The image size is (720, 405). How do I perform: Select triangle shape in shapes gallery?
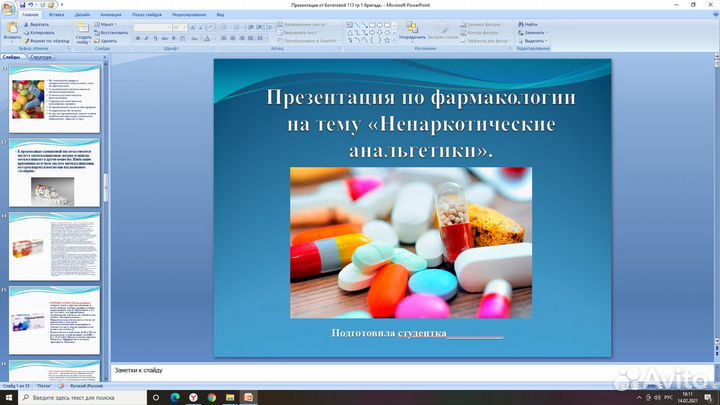coord(350,33)
